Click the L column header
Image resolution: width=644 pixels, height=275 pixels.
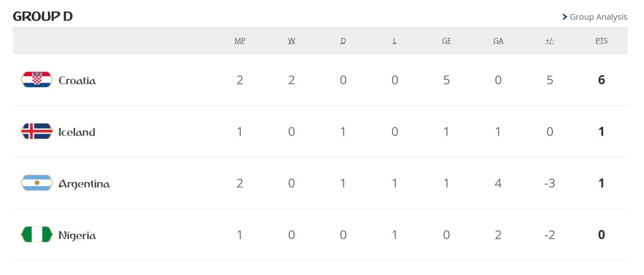pos(395,41)
